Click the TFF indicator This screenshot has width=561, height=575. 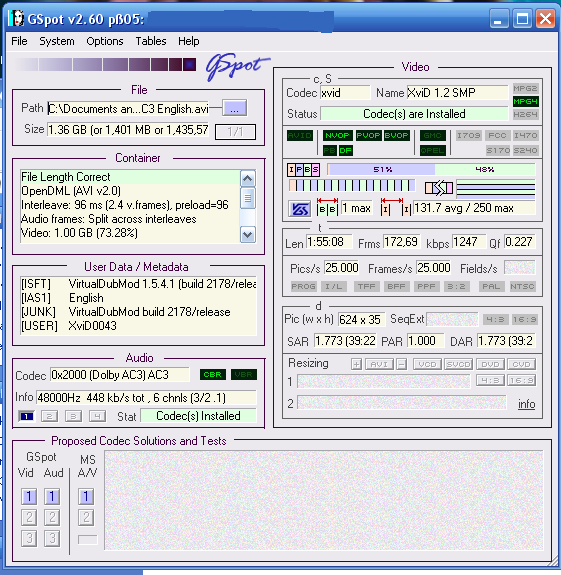366,286
